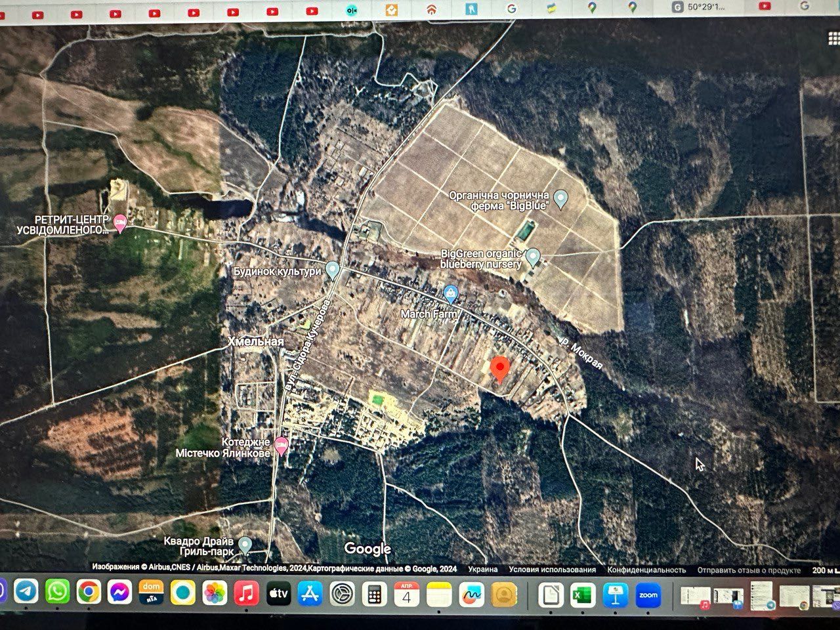Click the red location marker on the map
The height and width of the screenshot is (630, 840).
tap(500, 370)
